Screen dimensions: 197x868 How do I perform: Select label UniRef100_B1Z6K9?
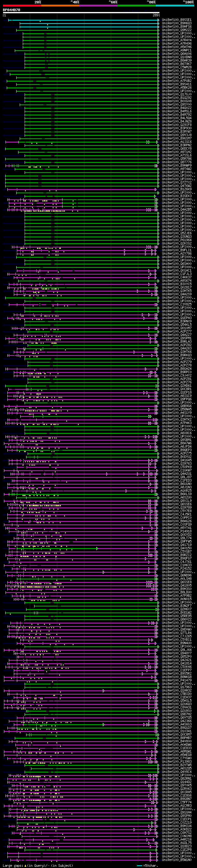tap(177, 189)
